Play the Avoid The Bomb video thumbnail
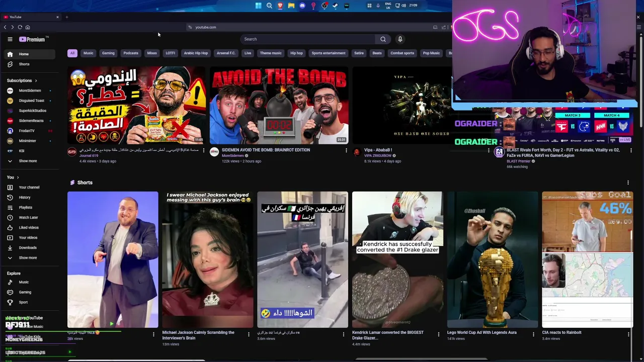644x362 pixels. pyautogui.click(x=279, y=106)
